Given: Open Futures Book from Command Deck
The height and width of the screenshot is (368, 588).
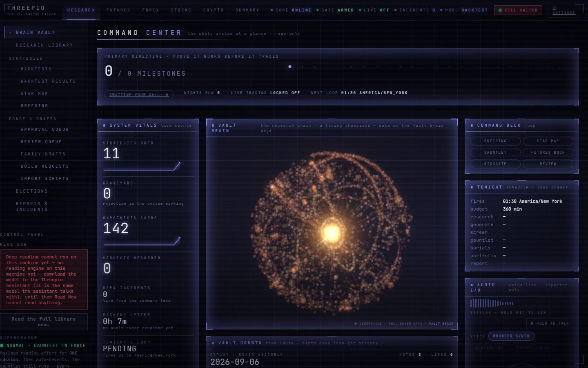Looking at the screenshot, I should point(548,153).
